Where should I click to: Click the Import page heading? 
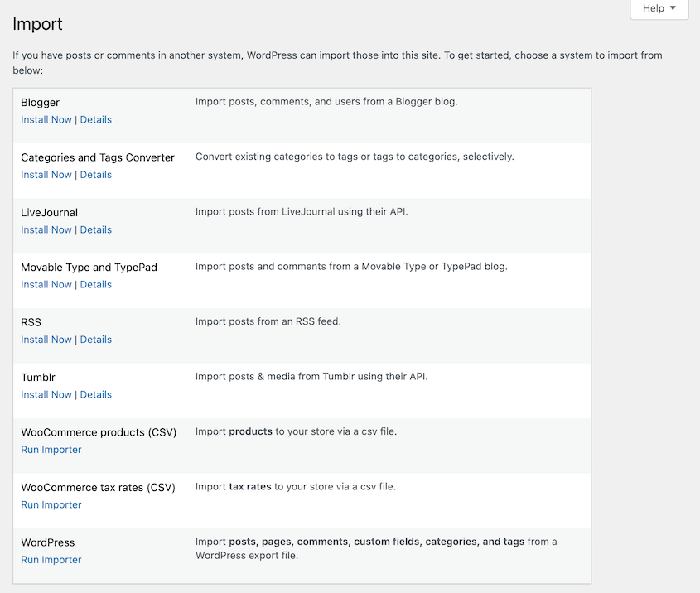(37, 24)
